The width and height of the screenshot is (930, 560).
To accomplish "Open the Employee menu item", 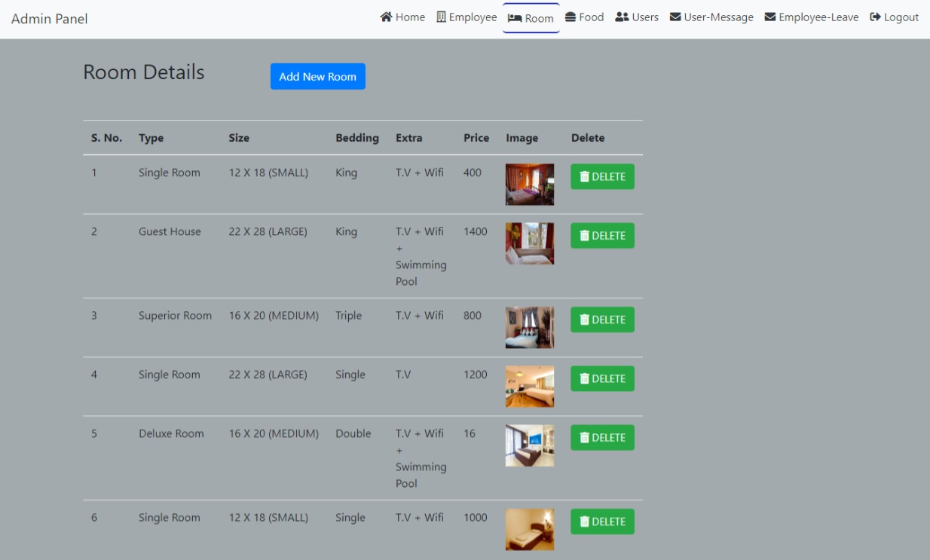I will click(467, 17).
